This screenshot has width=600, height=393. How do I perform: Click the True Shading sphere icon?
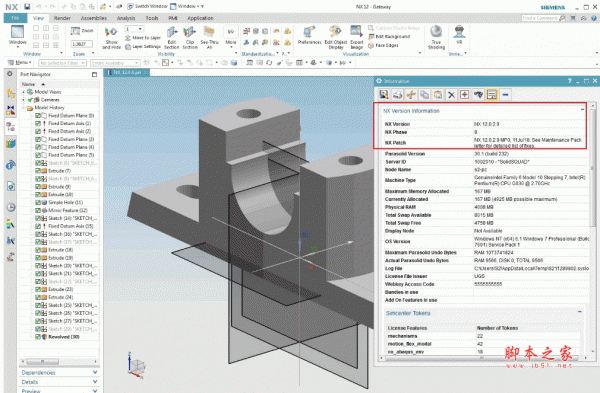click(x=436, y=38)
